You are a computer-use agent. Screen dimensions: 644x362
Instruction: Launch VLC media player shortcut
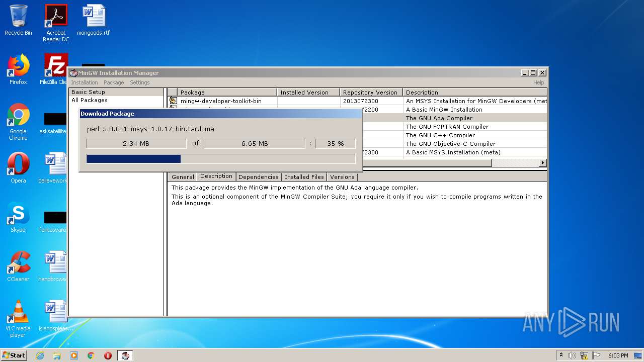pos(18,319)
